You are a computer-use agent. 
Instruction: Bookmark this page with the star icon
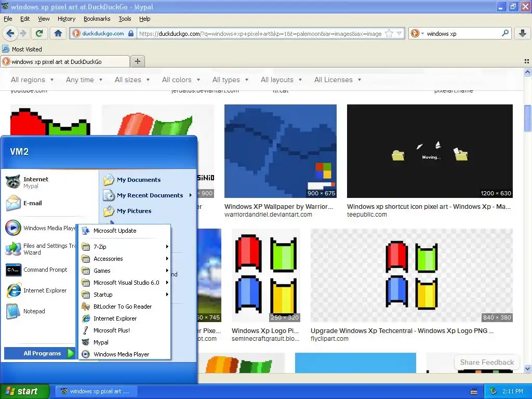[389, 34]
